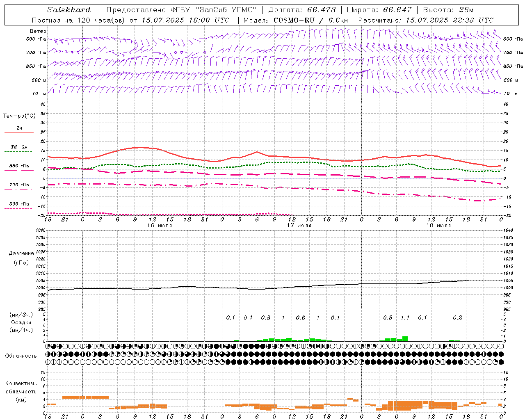Image resolution: width=525 pixels, height=420 pixels.
Task: Click the 18 июля date label
Action: click(x=438, y=226)
